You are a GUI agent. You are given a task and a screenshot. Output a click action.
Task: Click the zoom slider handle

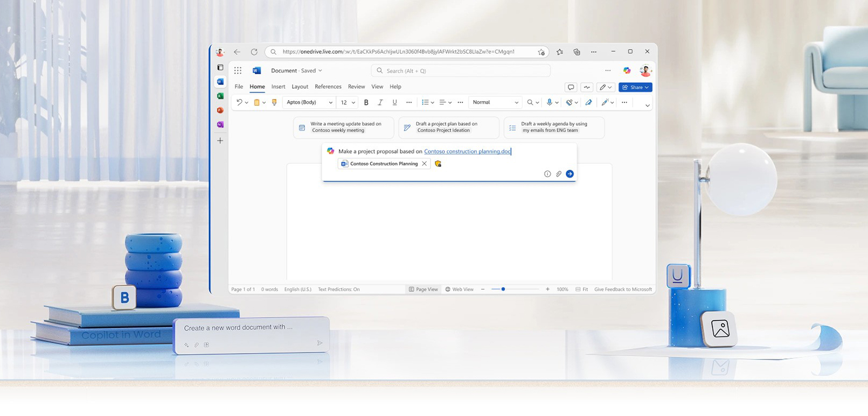tap(503, 290)
